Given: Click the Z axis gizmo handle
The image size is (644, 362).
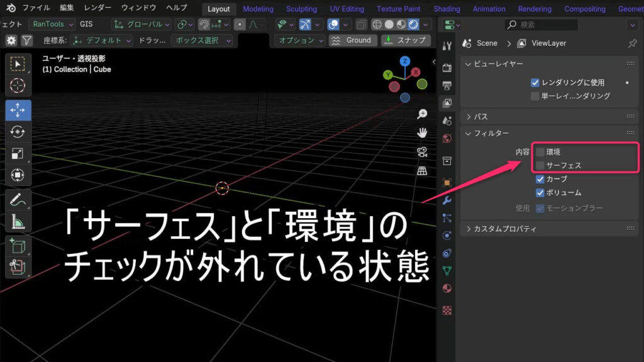Looking at the screenshot, I should point(404,62).
